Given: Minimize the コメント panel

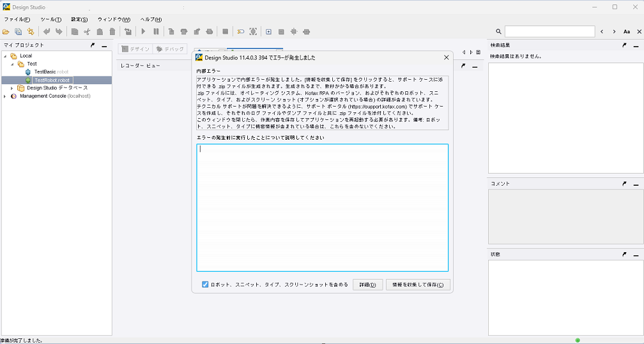Looking at the screenshot, I should (x=636, y=184).
